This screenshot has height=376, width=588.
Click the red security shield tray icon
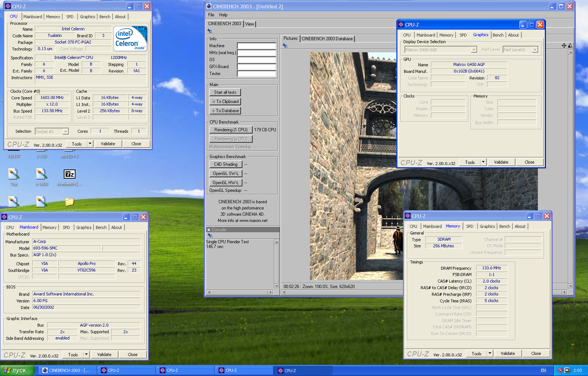click(560, 370)
